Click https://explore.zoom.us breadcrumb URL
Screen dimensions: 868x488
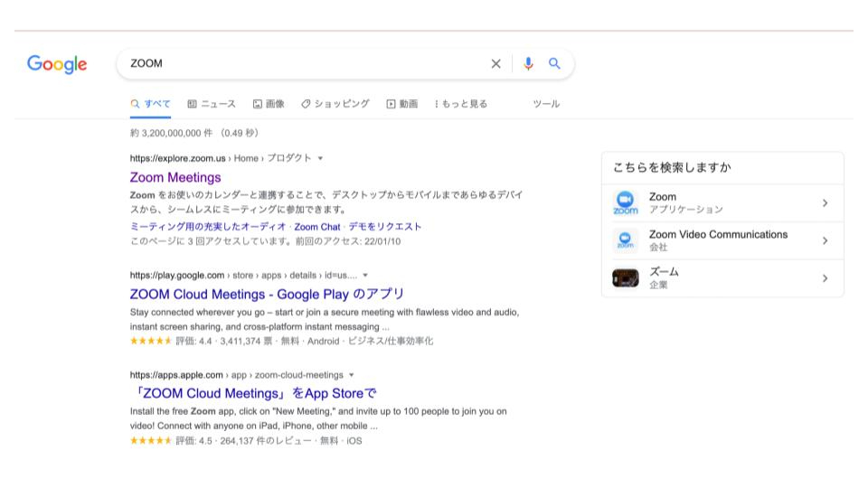tap(178, 158)
